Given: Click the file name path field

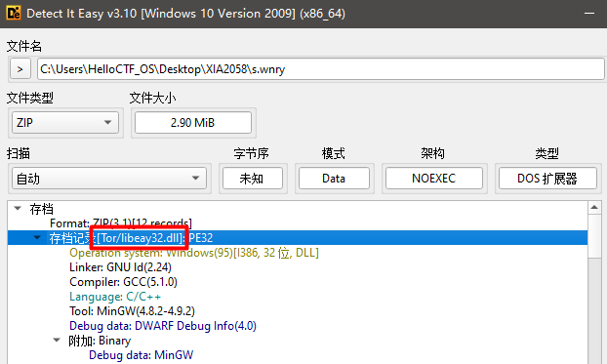Looking at the screenshot, I should tap(320, 69).
